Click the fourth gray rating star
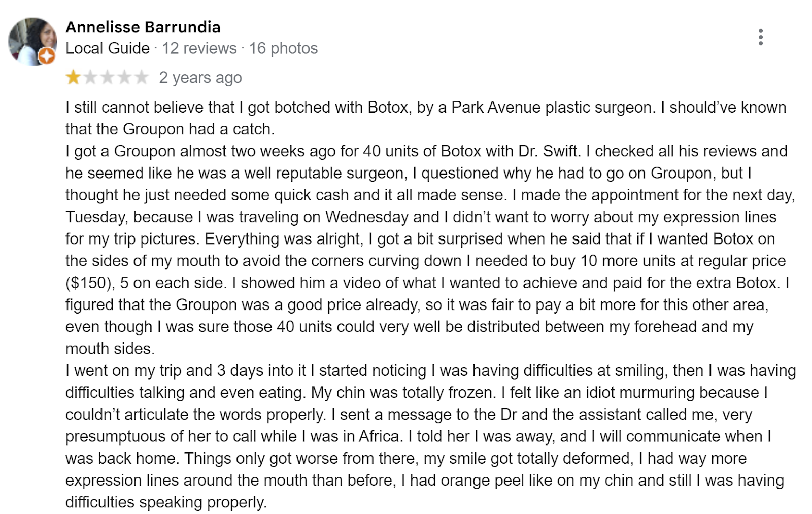Image resolution: width=812 pixels, height=514 pixels. pos(124,77)
